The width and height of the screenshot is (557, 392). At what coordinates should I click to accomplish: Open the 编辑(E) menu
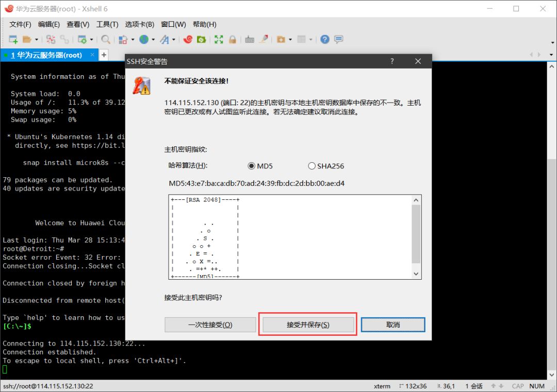pos(49,24)
